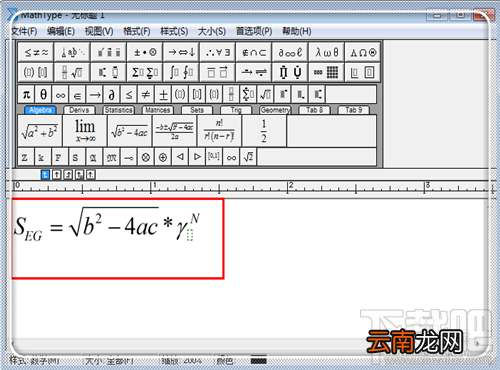Insert the right arrow symbol in small bar
Screen dimensions: 500x370
(95, 95)
